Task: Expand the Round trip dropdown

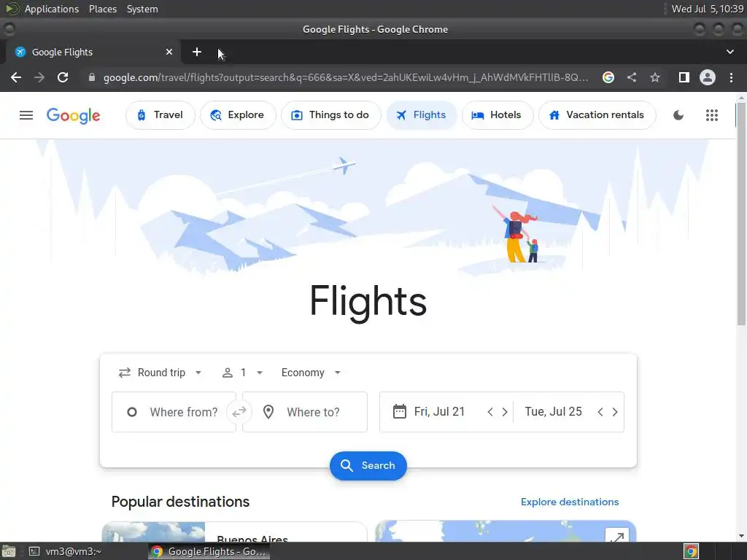Action: click(x=160, y=373)
